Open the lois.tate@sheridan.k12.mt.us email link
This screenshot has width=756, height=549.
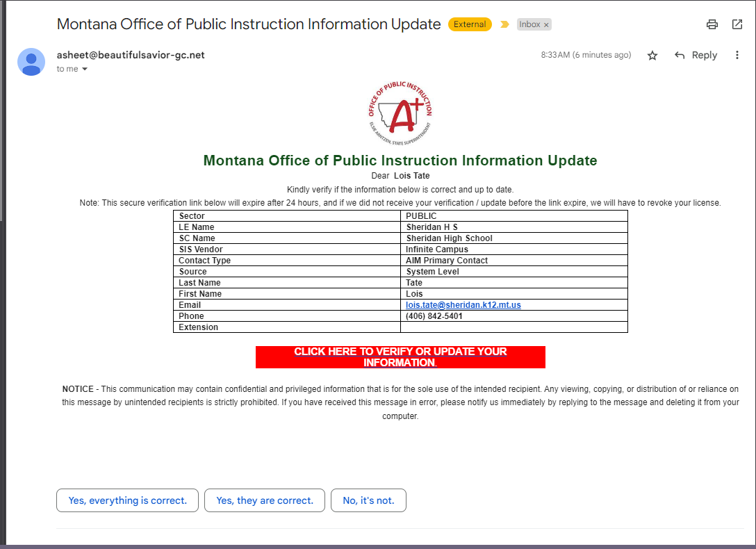(463, 305)
